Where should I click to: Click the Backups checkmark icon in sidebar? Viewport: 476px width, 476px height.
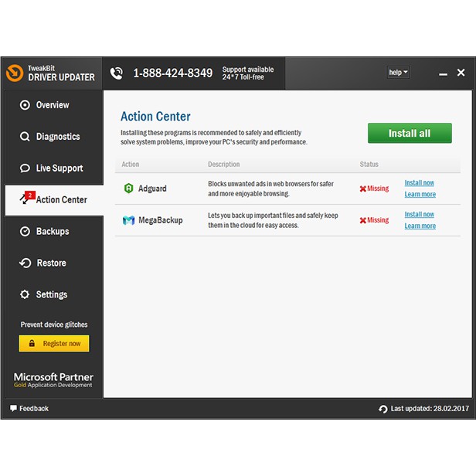click(25, 232)
